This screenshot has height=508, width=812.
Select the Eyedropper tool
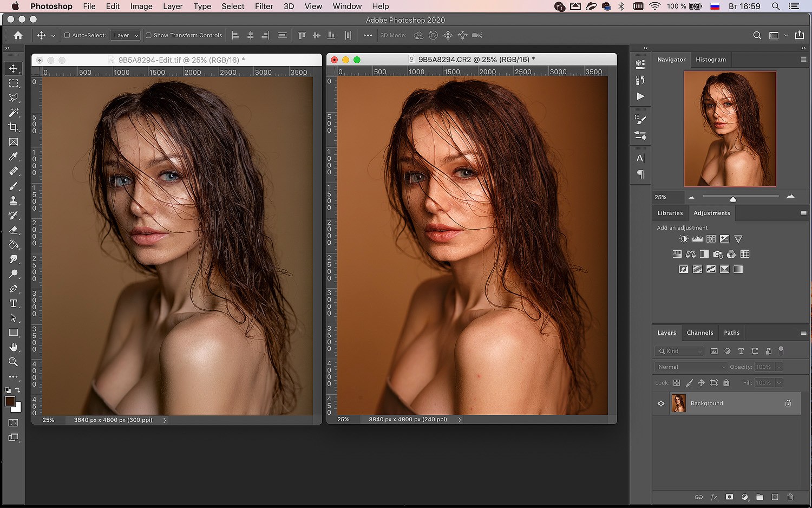pos(14,157)
